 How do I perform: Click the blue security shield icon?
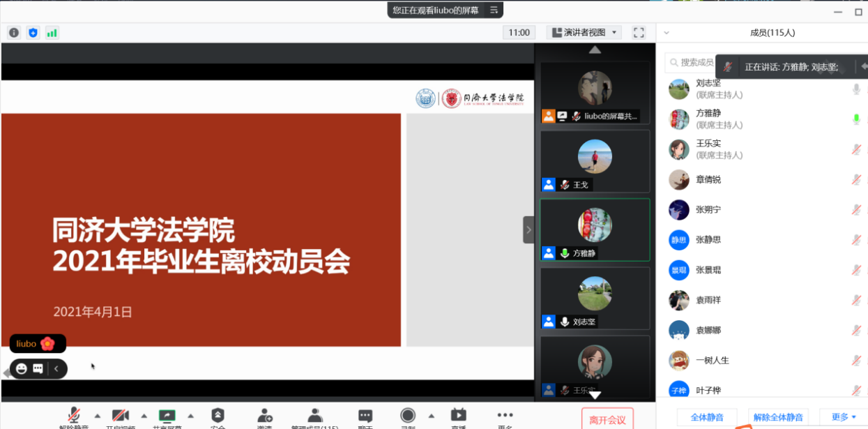(33, 33)
